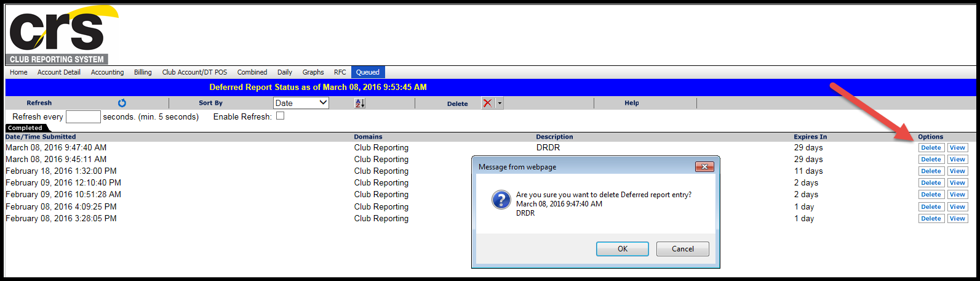
Task: Open the Graphs menu
Action: (x=313, y=72)
